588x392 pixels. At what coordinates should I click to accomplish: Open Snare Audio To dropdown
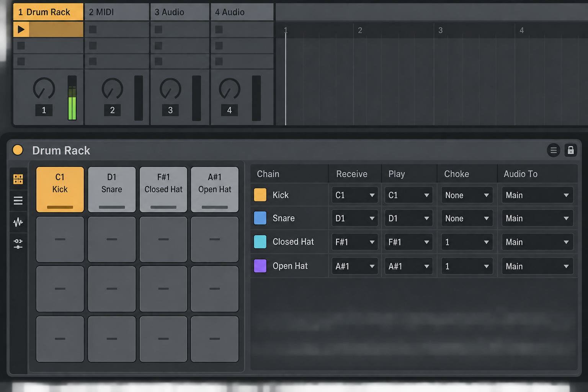click(537, 218)
